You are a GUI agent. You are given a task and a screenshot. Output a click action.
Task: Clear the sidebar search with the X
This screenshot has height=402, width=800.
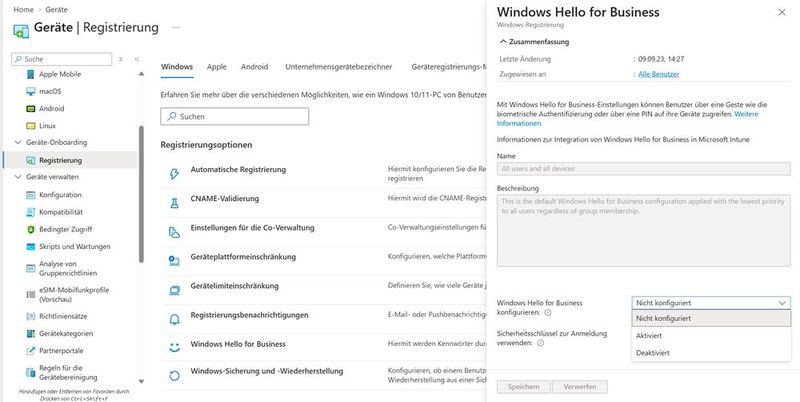click(x=120, y=59)
